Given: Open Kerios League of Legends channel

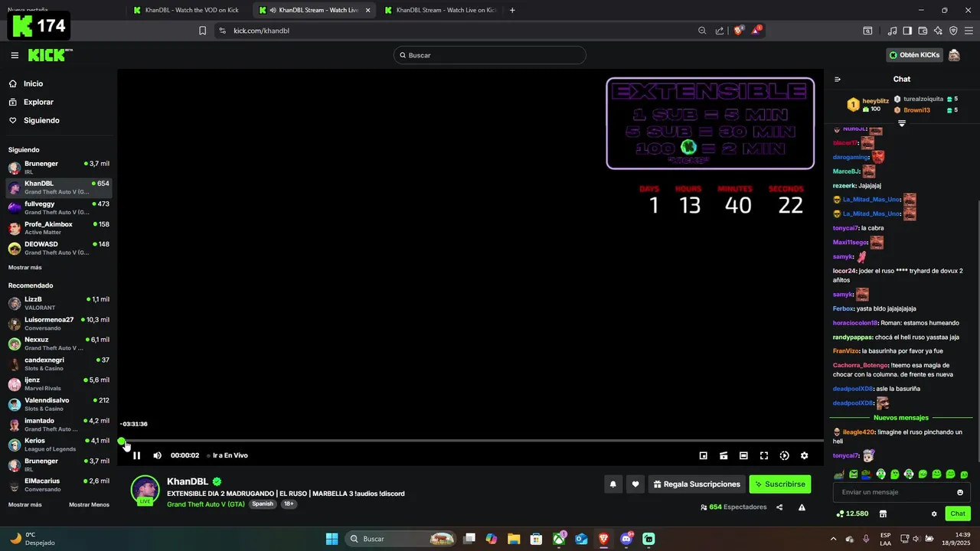Looking at the screenshot, I should 59,445.
